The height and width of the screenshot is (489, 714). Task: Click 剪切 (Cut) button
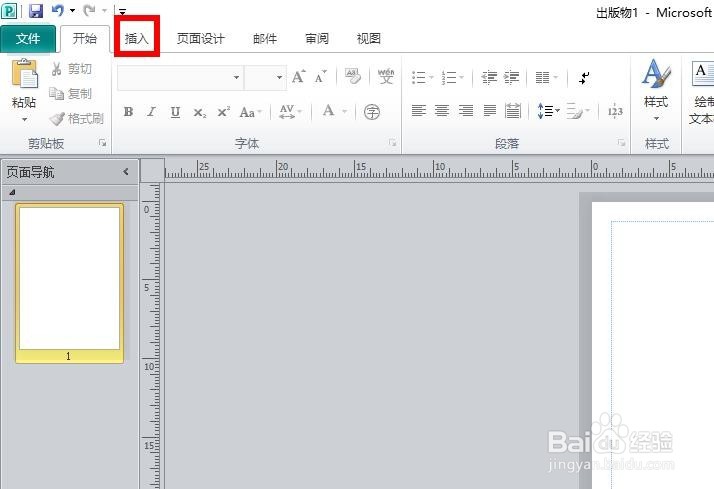coord(71,69)
